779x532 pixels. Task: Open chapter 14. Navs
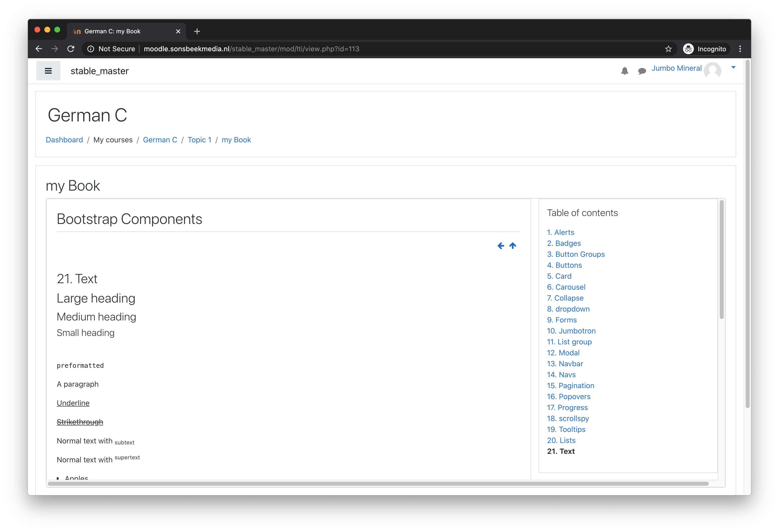click(561, 375)
